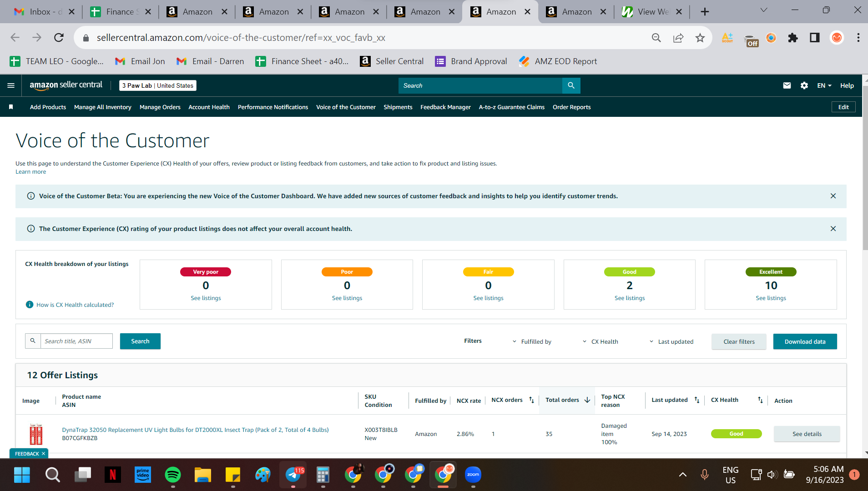The height and width of the screenshot is (491, 868).
Task: Go to Account Health
Action: [x=209, y=107]
